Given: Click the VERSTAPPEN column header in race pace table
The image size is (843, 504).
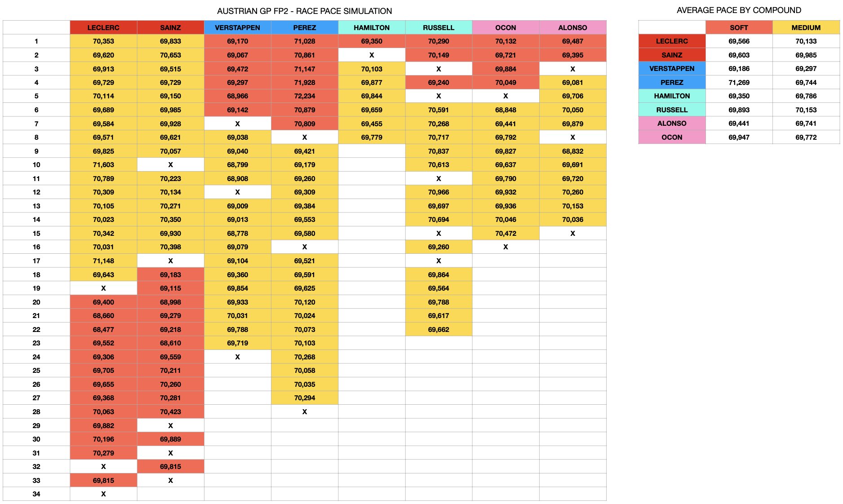Looking at the screenshot, I should click(x=237, y=27).
